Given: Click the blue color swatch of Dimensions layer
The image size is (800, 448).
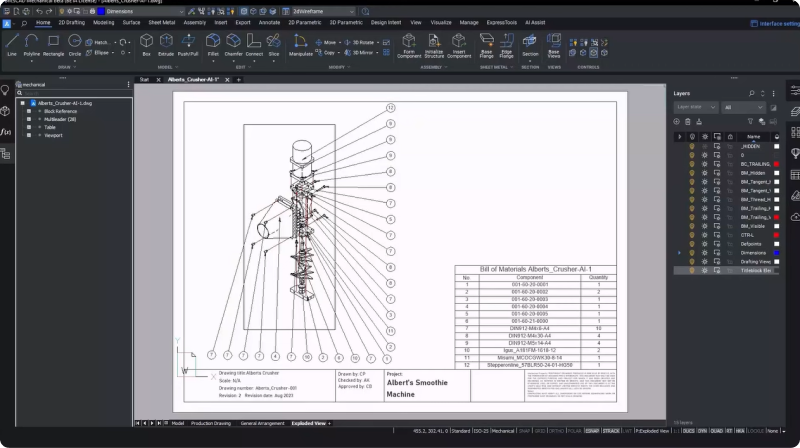Looking at the screenshot, I should pos(776,253).
